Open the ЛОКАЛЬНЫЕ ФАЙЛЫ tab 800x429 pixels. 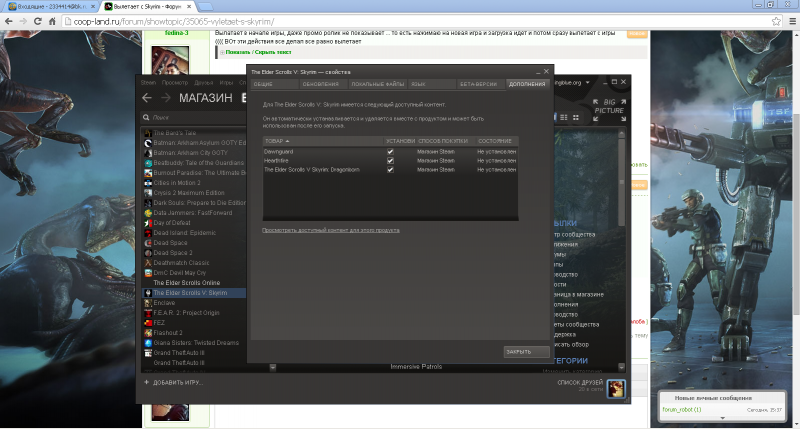pos(378,84)
